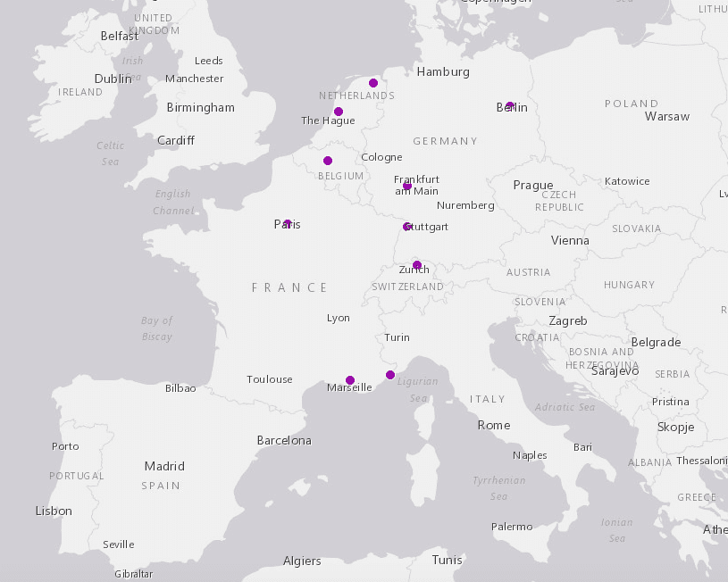Click the Rome city label
728x582 pixels.
point(494,425)
